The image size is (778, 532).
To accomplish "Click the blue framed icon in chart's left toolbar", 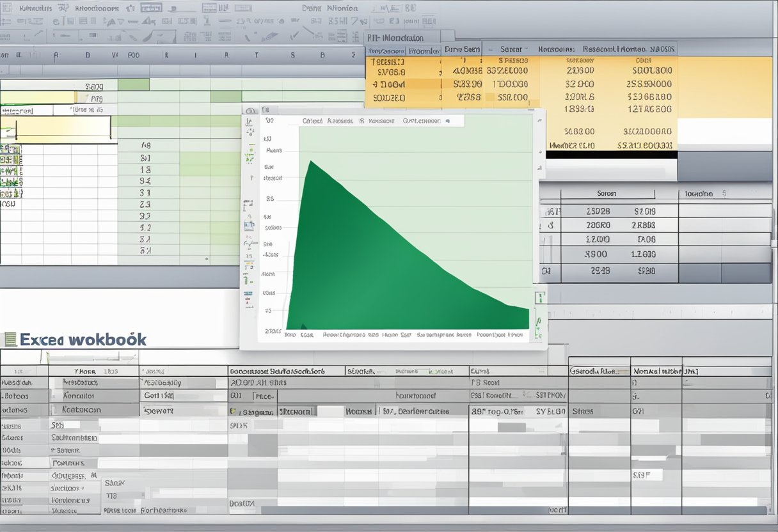I will 248,224.
